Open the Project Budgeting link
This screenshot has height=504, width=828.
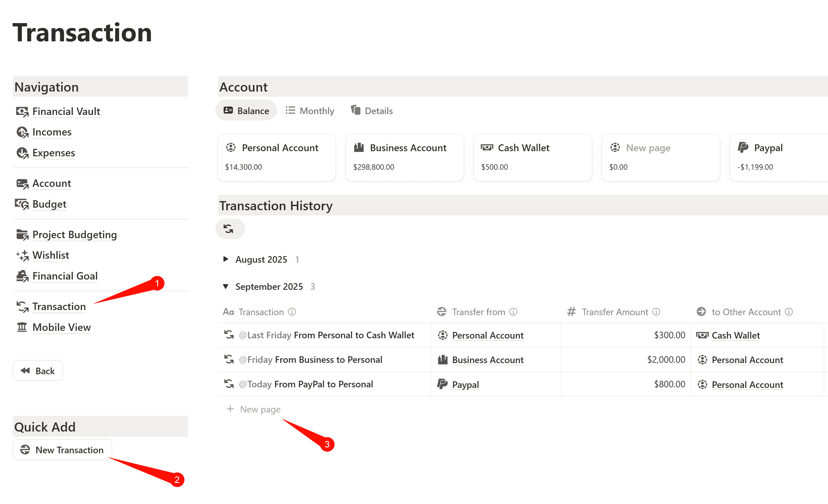pos(74,235)
